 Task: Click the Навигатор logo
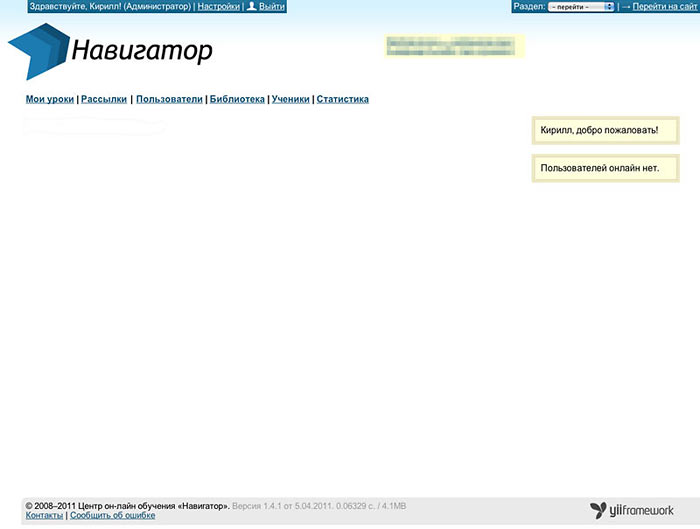pyautogui.click(x=110, y=50)
